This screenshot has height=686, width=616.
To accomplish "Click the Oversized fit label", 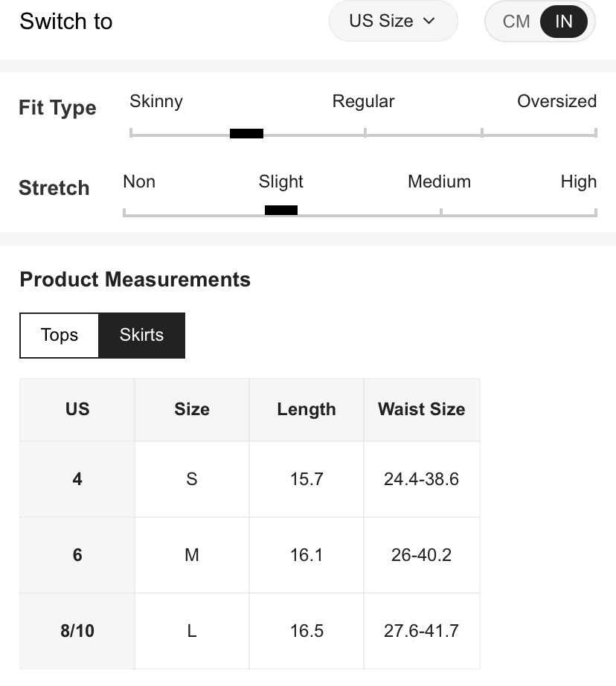I will click(x=556, y=101).
